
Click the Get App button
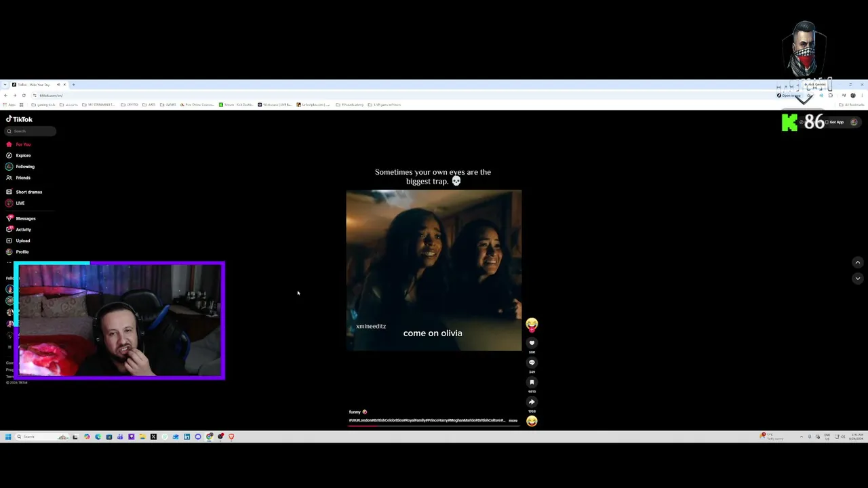pyautogui.click(x=836, y=122)
